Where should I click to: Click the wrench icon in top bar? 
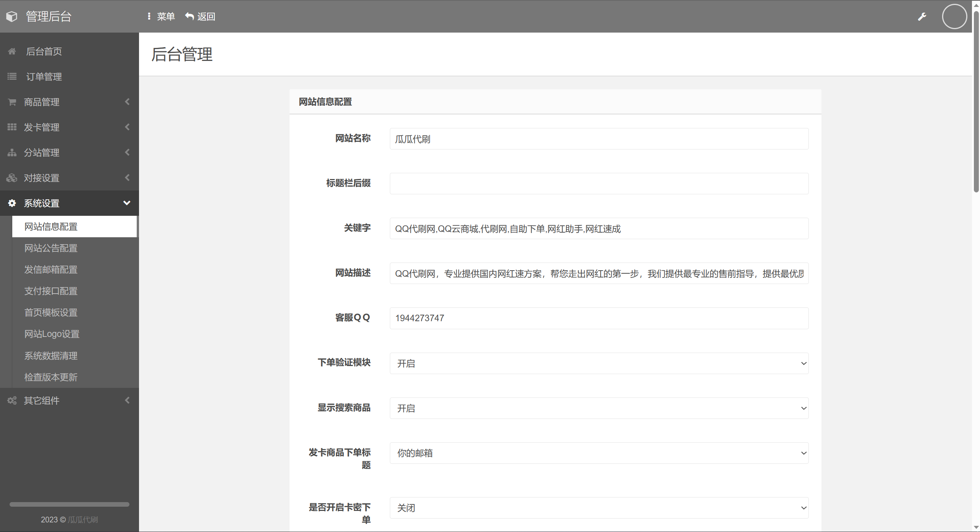(922, 16)
